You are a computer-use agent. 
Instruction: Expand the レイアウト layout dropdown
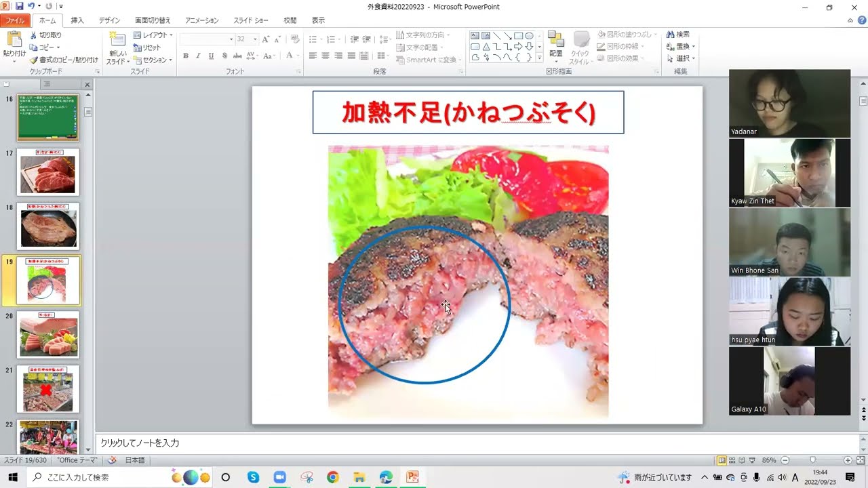[x=153, y=35]
